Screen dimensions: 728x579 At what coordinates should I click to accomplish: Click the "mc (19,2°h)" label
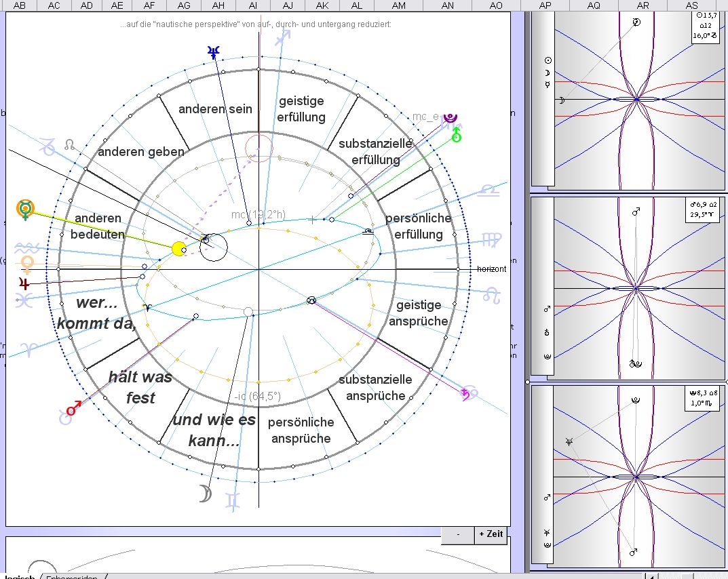pyautogui.click(x=258, y=215)
